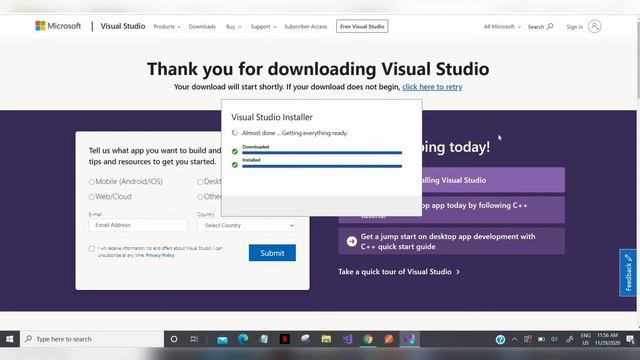Take a quick tour of Visual Studio
Image resolution: width=640 pixels, height=360 pixels.
point(399,272)
